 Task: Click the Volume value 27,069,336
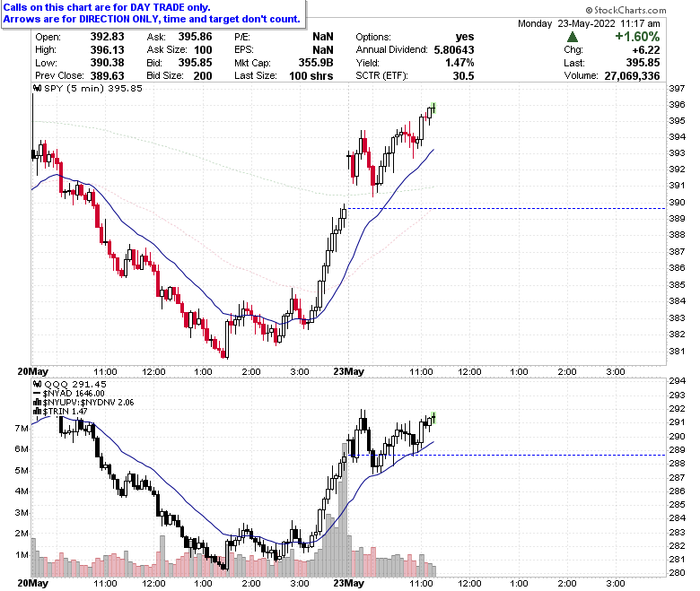pos(632,76)
